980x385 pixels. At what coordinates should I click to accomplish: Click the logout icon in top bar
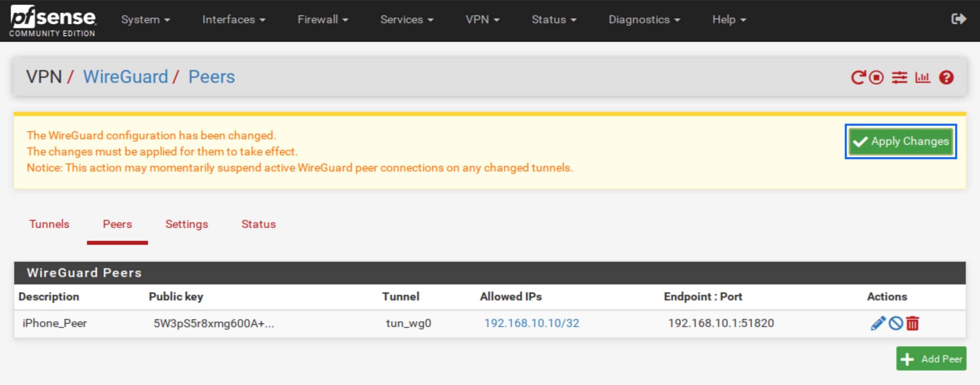(958, 19)
